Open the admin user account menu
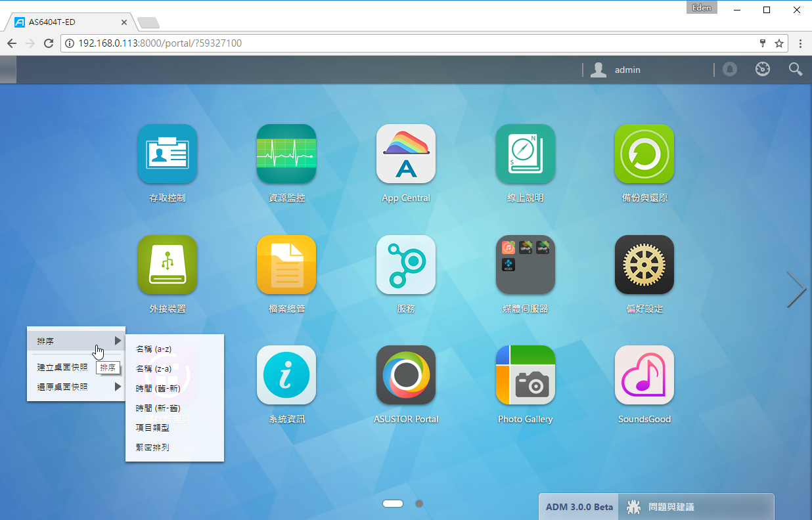 (616, 70)
